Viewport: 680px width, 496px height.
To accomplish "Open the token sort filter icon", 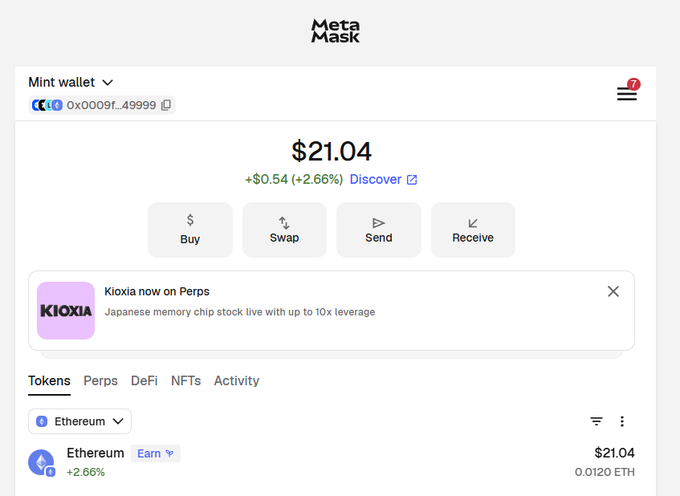I will click(x=596, y=421).
